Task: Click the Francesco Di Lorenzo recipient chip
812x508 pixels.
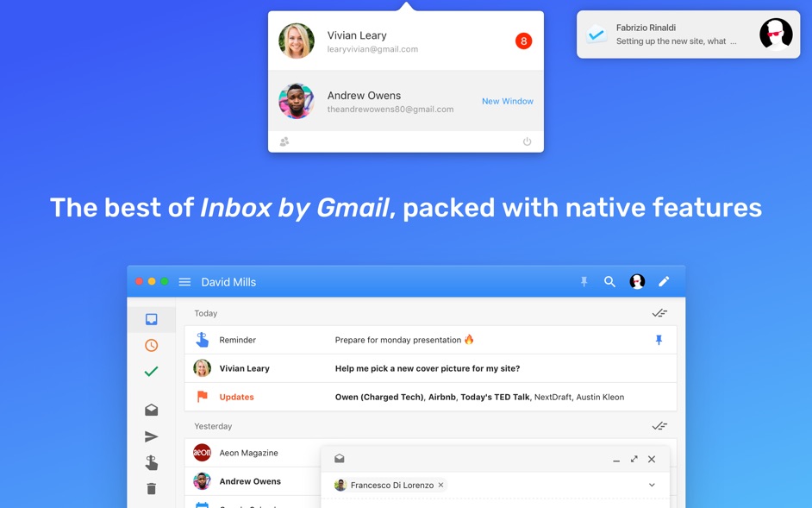Action: pos(390,486)
